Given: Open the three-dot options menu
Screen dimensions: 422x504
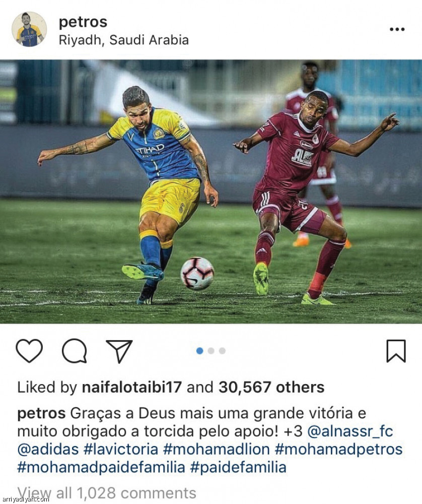Looking at the screenshot, I should click(397, 29).
